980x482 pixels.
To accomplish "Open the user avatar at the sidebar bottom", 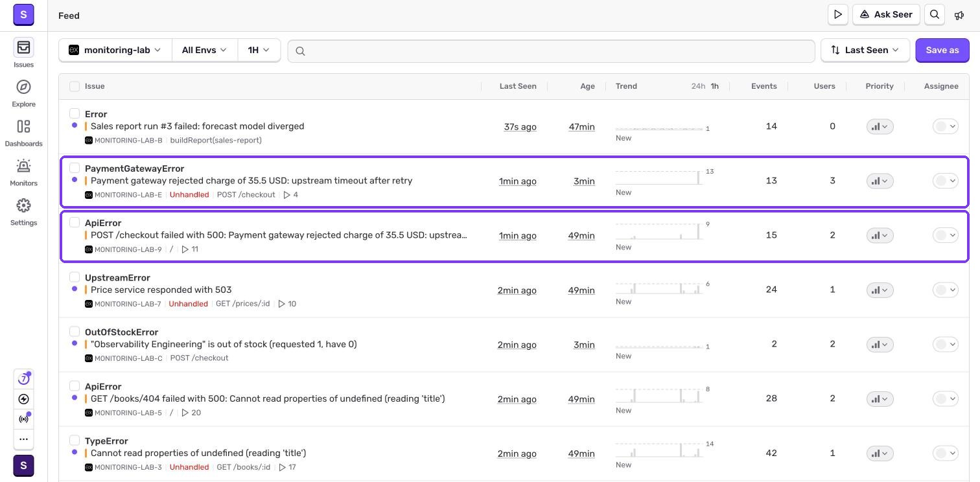I will click(23, 466).
